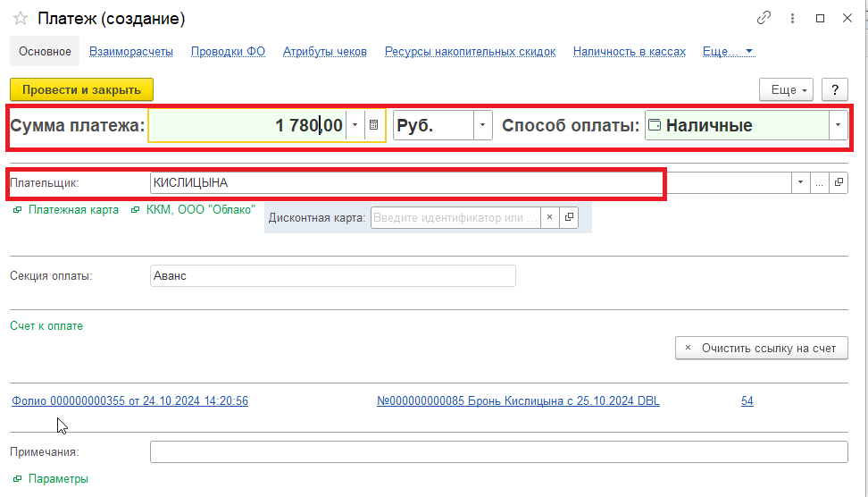Viewport: 868px width, 497px height.
Task: Maximize the payment window
Action: [821, 18]
